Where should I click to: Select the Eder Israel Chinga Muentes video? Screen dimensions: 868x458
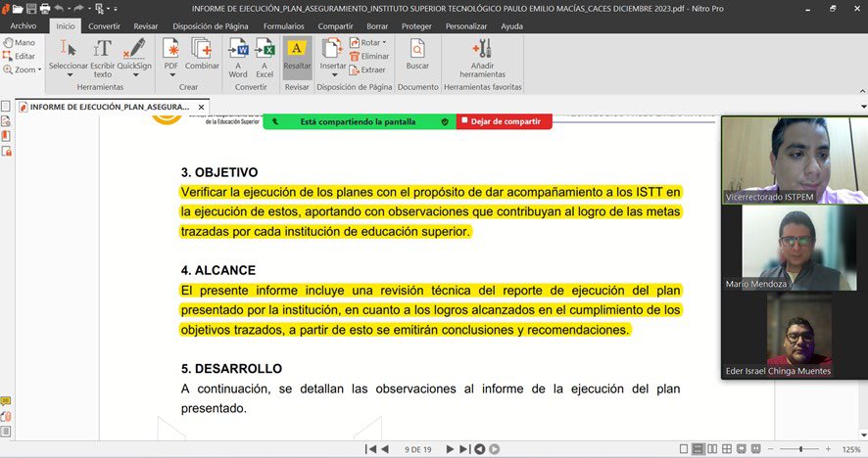tap(795, 336)
